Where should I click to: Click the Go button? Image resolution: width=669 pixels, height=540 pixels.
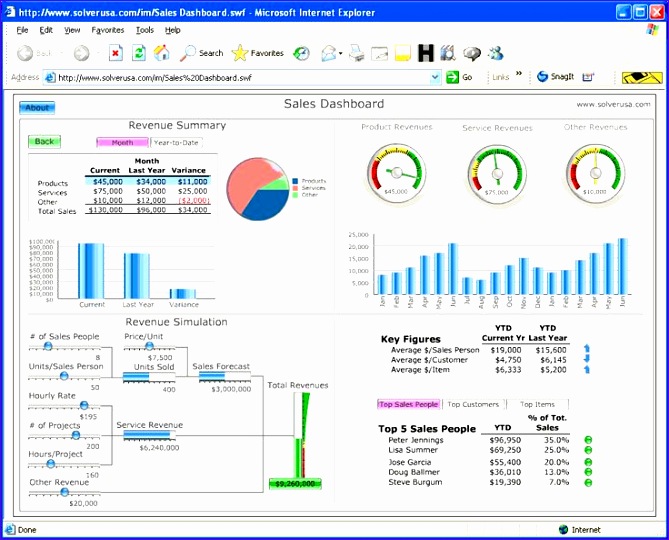[x=460, y=77]
